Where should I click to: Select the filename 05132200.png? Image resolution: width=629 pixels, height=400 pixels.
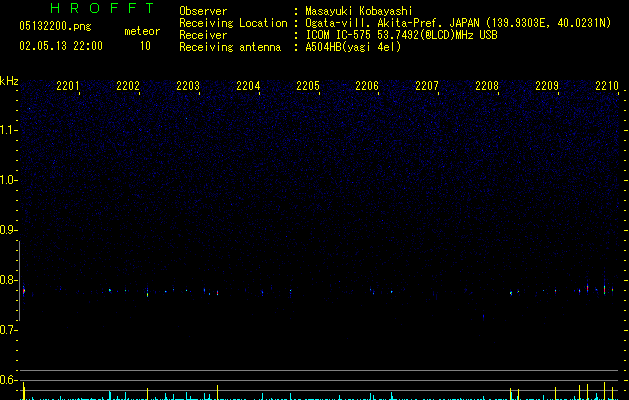55,27
